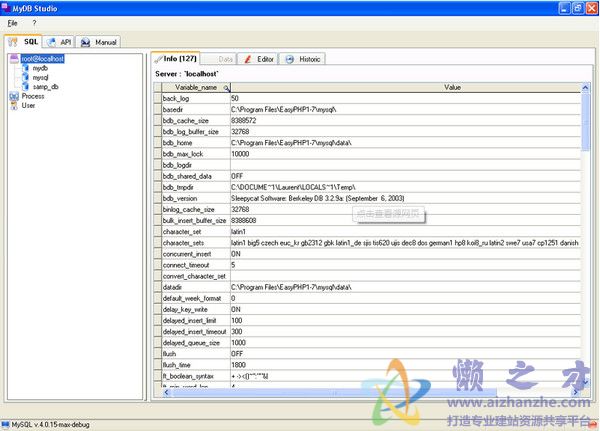The image size is (600, 431).
Task: Click the vertical scrollbar up arrow
Action: point(585,88)
